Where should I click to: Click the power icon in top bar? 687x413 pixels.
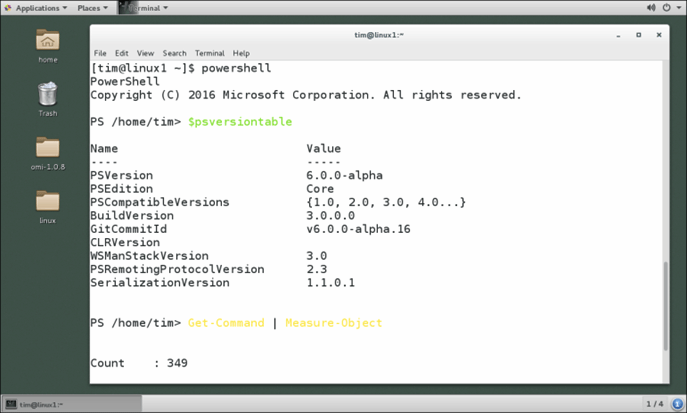[666, 8]
